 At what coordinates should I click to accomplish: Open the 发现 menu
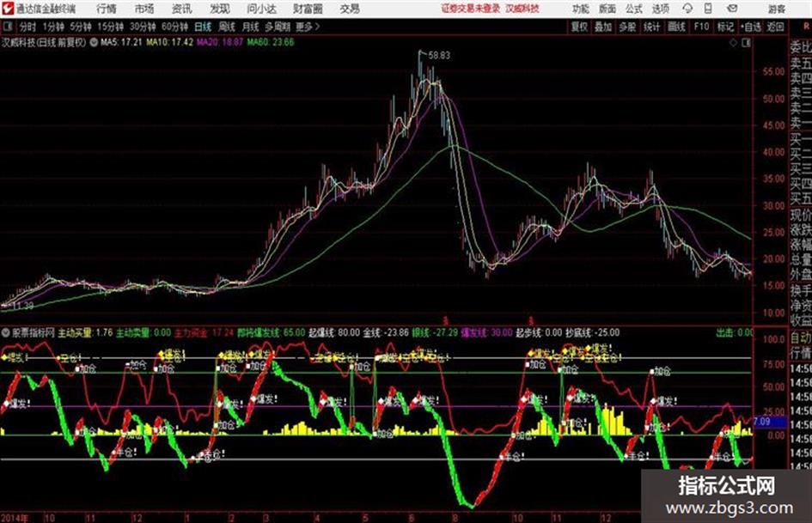tap(220, 9)
